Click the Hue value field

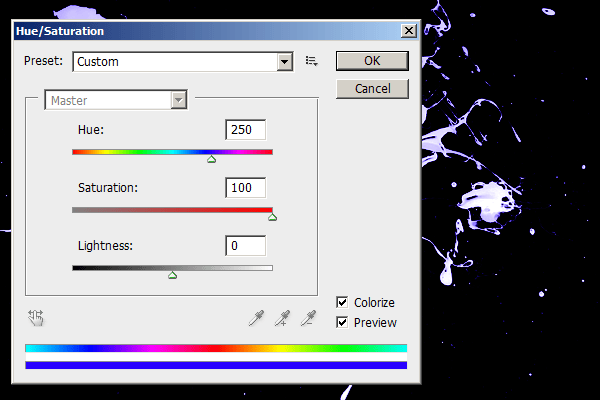(x=246, y=130)
